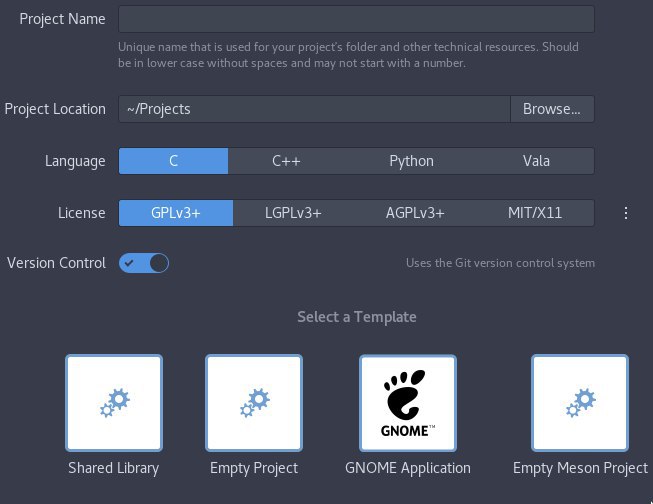
Task: Toggle the Version Control switch
Action: pyautogui.click(x=144, y=263)
